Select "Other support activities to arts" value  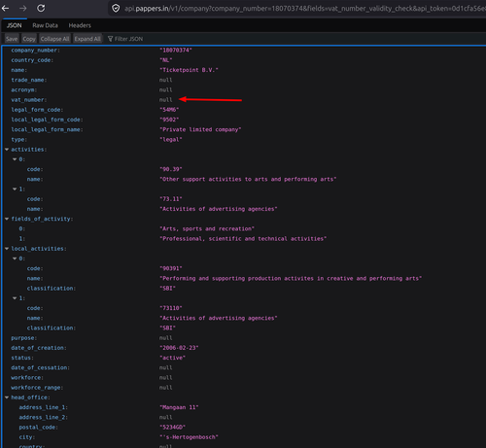248,179
